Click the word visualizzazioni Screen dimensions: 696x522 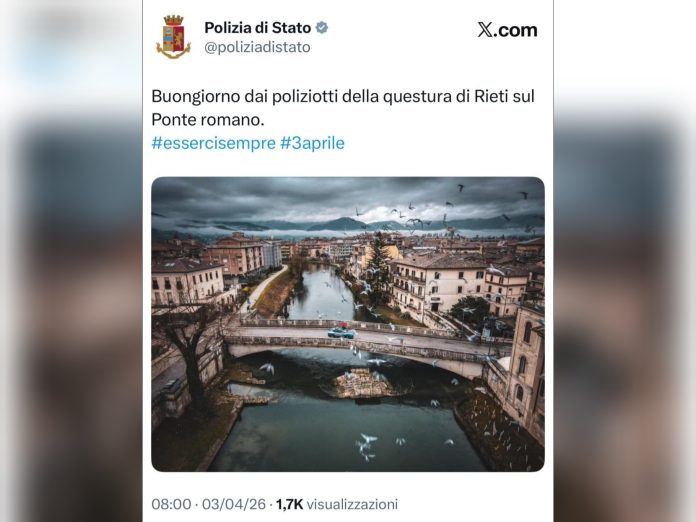[352, 504]
